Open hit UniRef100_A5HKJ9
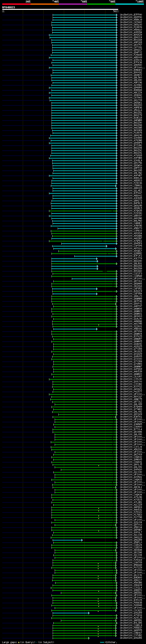The image size is (146, 644). pos(131,20)
